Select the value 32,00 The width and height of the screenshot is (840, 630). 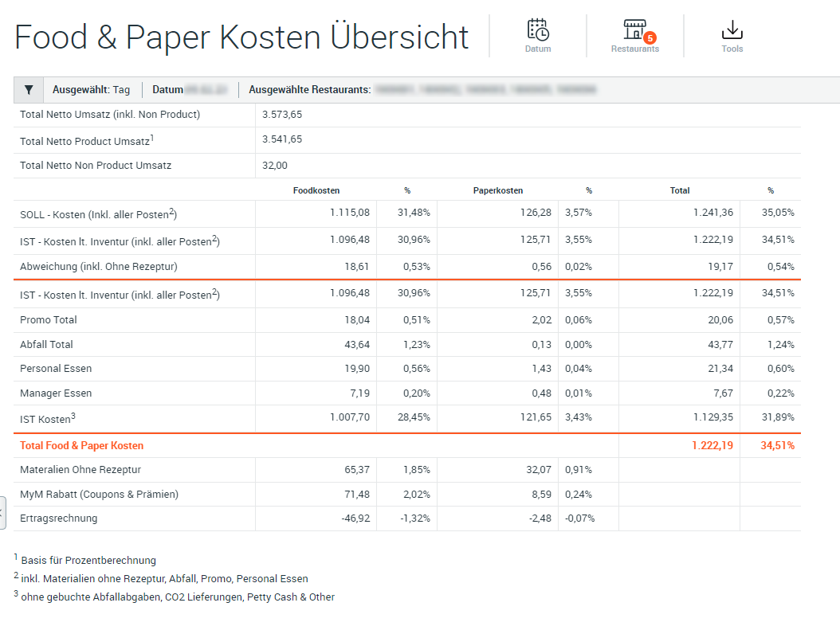[275, 166]
